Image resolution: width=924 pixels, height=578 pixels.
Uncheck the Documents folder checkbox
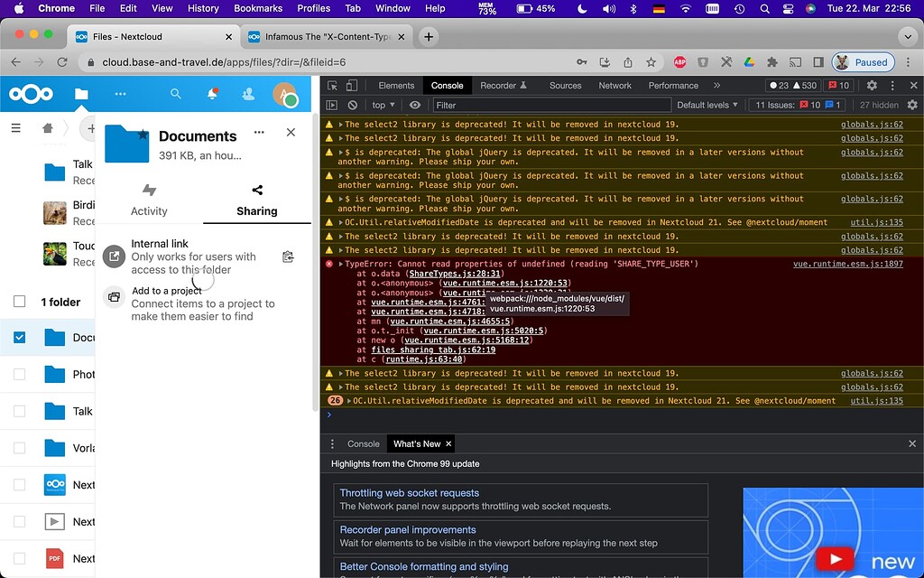pos(20,338)
